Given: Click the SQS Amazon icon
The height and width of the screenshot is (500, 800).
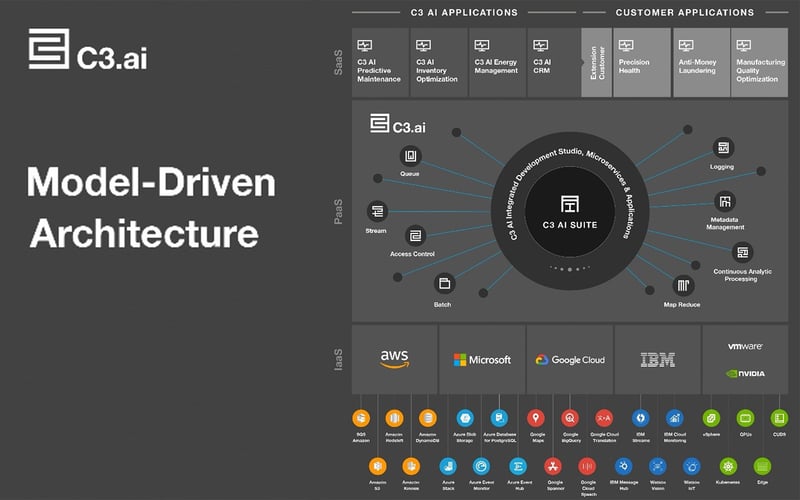Looking at the screenshot, I should coord(361,418).
